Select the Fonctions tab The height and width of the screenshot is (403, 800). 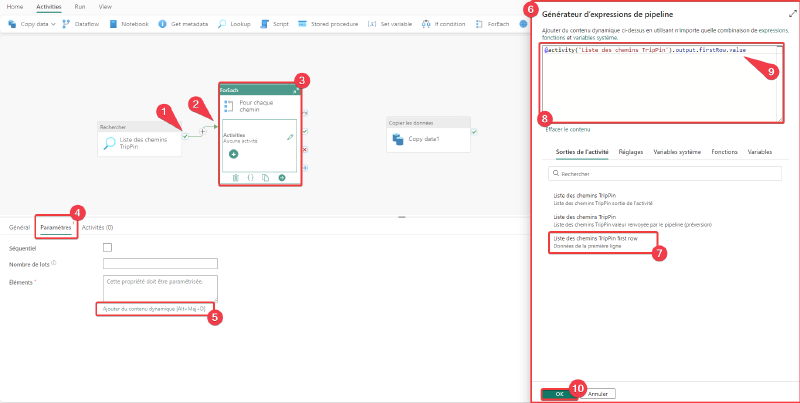coord(724,152)
